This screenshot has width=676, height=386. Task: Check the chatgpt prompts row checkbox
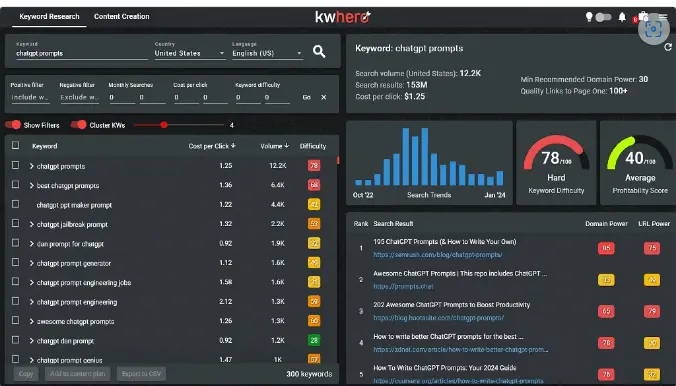[x=16, y=165]
